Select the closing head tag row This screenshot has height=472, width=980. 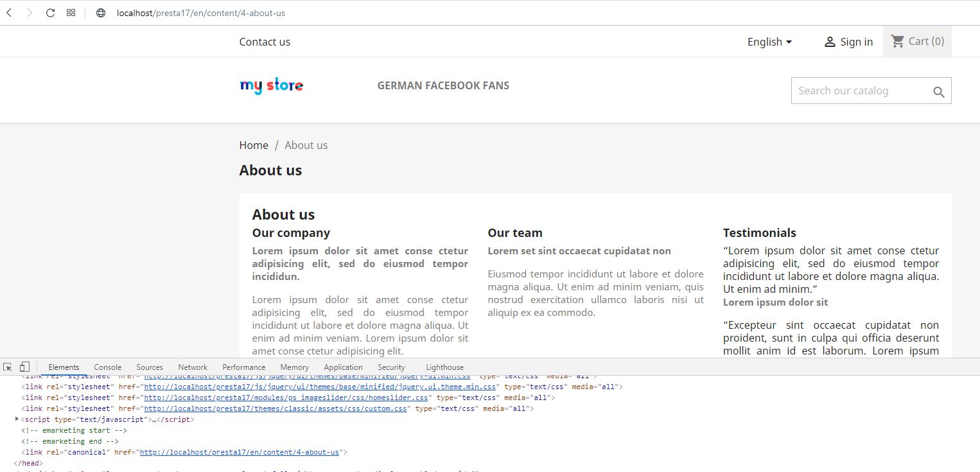(x=28, y=463)
